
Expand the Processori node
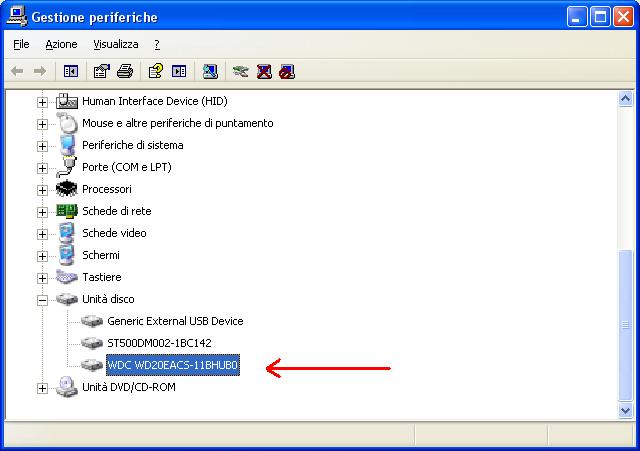(42, 190)
